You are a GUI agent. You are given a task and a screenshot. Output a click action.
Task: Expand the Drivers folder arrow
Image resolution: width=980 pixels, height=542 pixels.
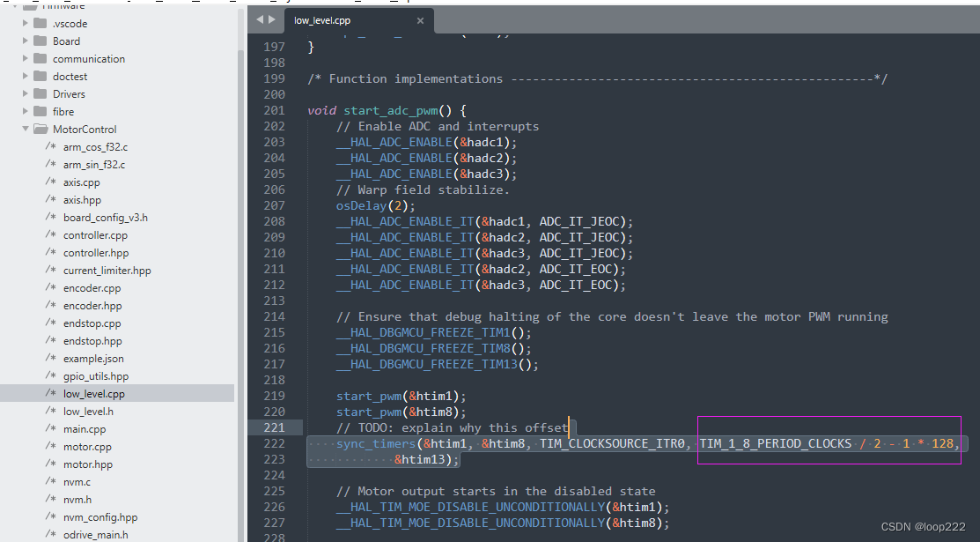25,93
